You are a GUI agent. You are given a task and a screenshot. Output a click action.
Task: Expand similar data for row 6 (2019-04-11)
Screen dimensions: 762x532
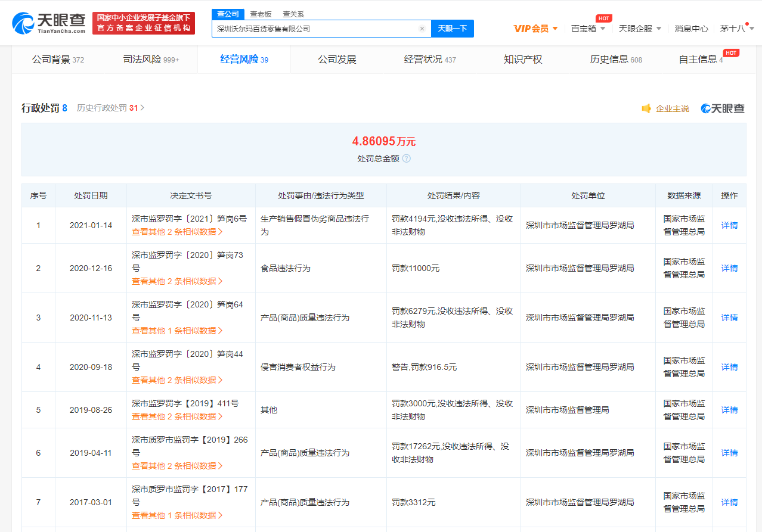177,466
